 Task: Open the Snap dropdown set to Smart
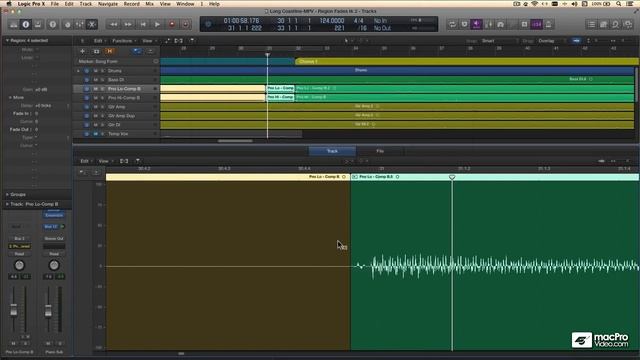pyautogui.click(x=499, y=41)
